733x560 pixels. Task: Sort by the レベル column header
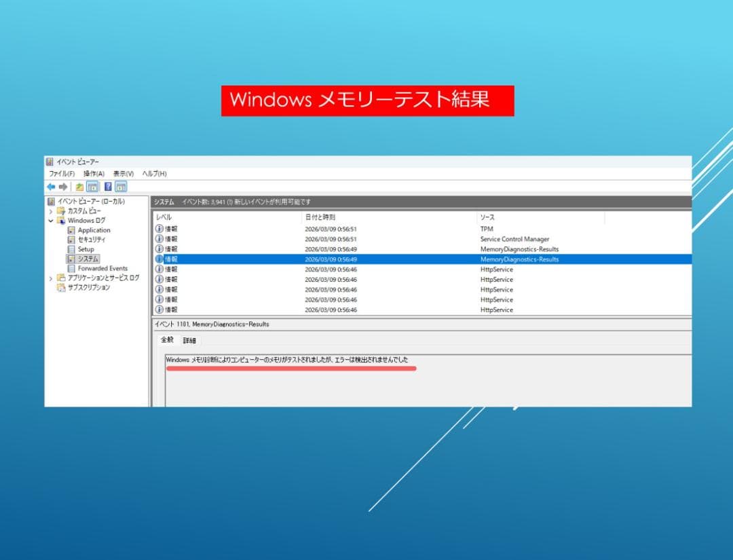click(x=227, y=217)
